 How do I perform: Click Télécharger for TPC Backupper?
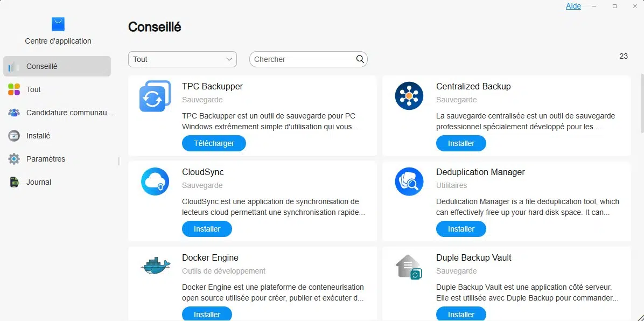[x=214, y=143]
